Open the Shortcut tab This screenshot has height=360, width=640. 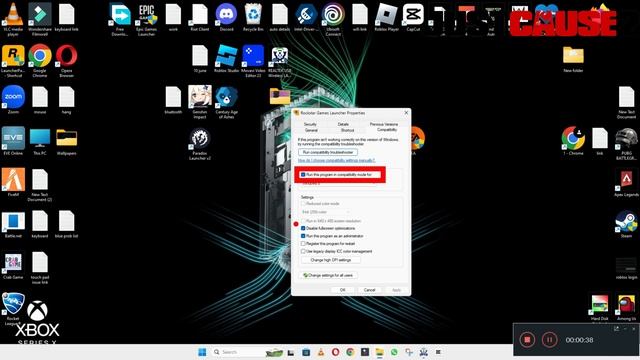tap(347, 130)
